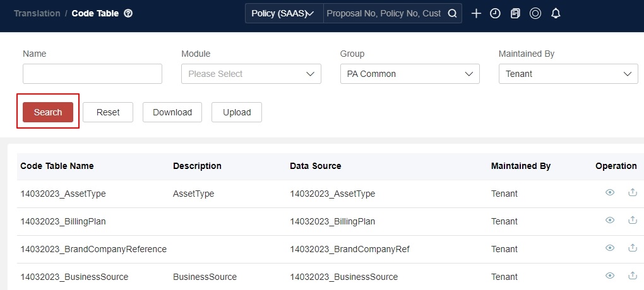Click the red Search button
644x290 pixels.
tap(48, 112)
